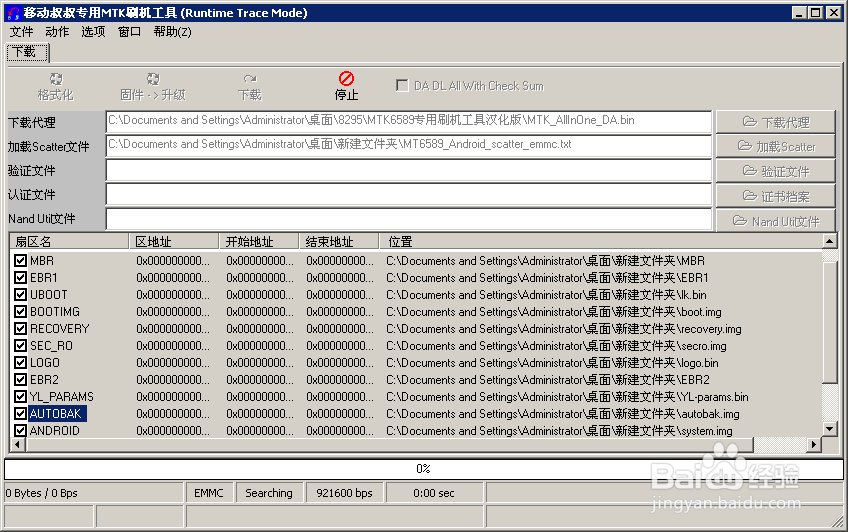
Task: Click the empty Nand Util文件 input field
Action: coord(408,218)
